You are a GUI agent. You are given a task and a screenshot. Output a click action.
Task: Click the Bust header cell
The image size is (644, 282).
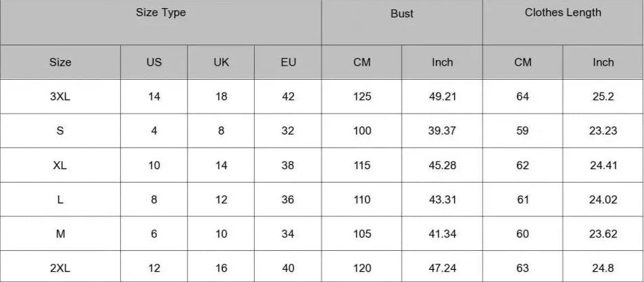pos(402,14)
